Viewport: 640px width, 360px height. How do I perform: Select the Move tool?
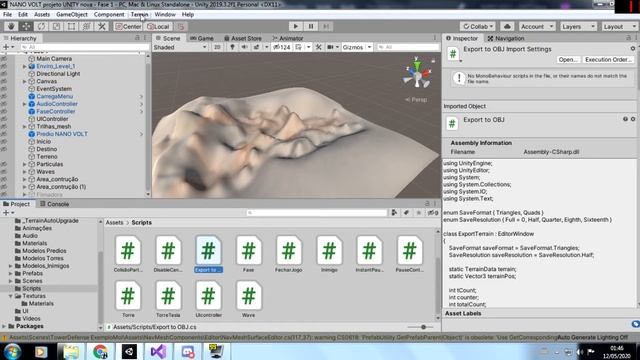click(x=26, y=27)
